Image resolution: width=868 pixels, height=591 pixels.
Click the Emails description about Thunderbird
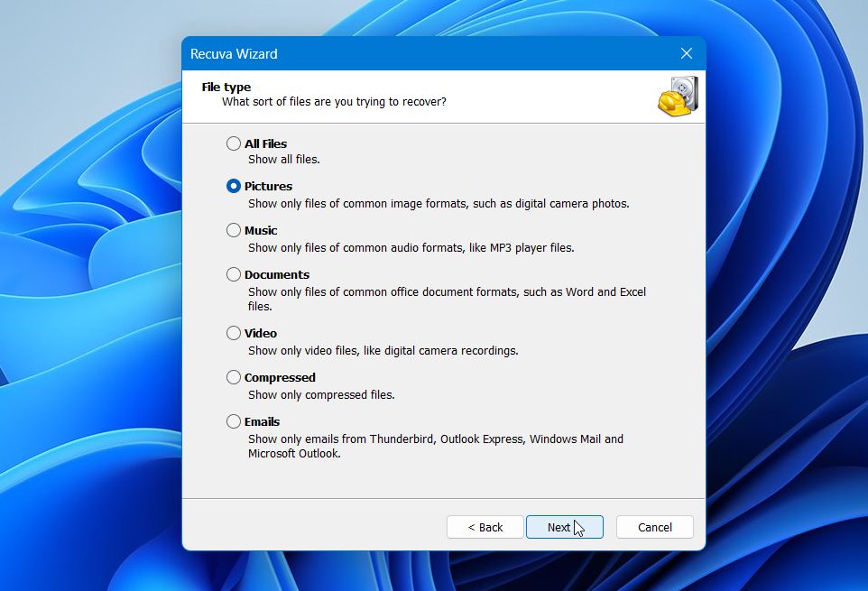coord(436,439)
